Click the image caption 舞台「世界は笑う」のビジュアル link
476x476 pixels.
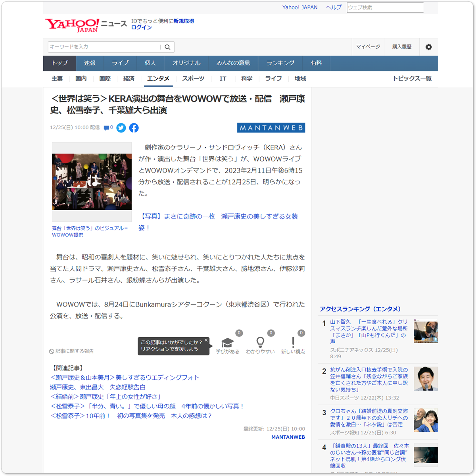90,231
